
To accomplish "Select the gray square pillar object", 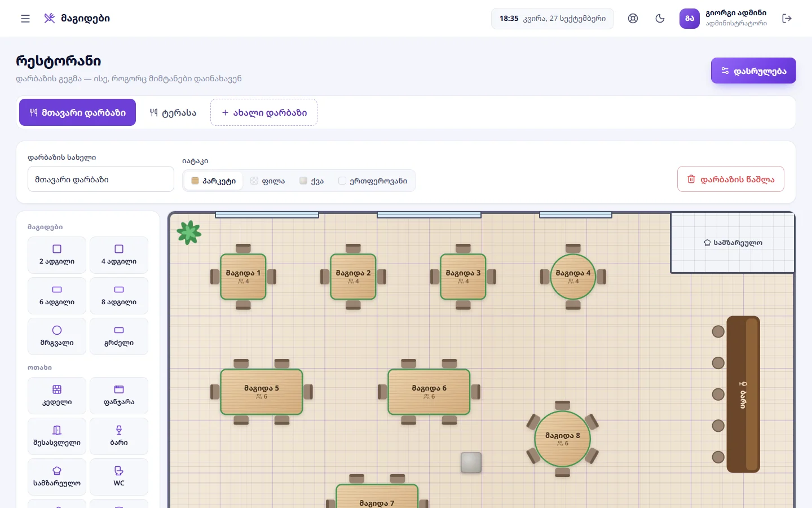I will pyautogui.click(x=471, y=462).
